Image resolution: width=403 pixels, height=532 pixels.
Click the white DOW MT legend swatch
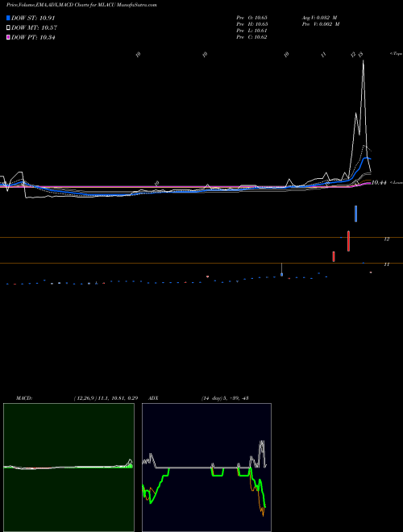tap(8, 28)
